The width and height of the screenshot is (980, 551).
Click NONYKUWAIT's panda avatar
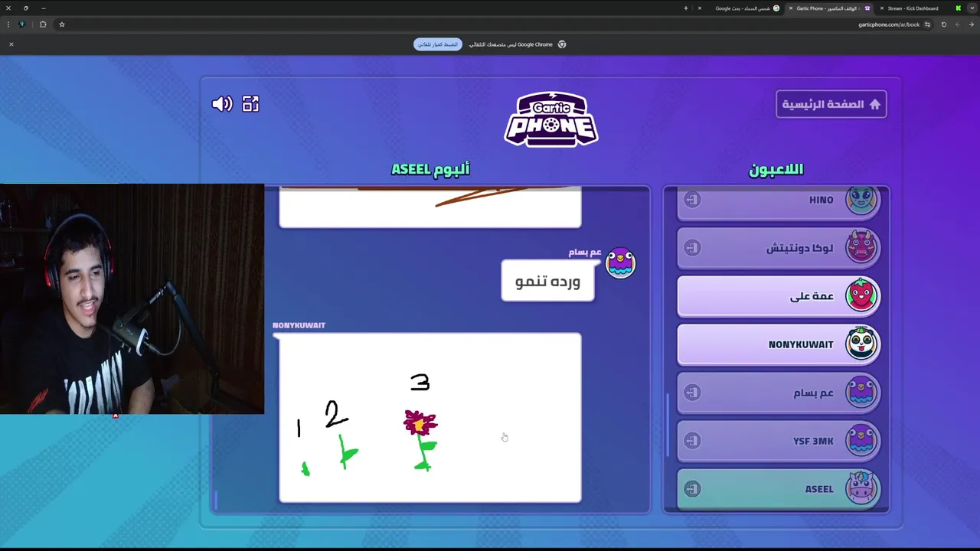coord(861,344)
